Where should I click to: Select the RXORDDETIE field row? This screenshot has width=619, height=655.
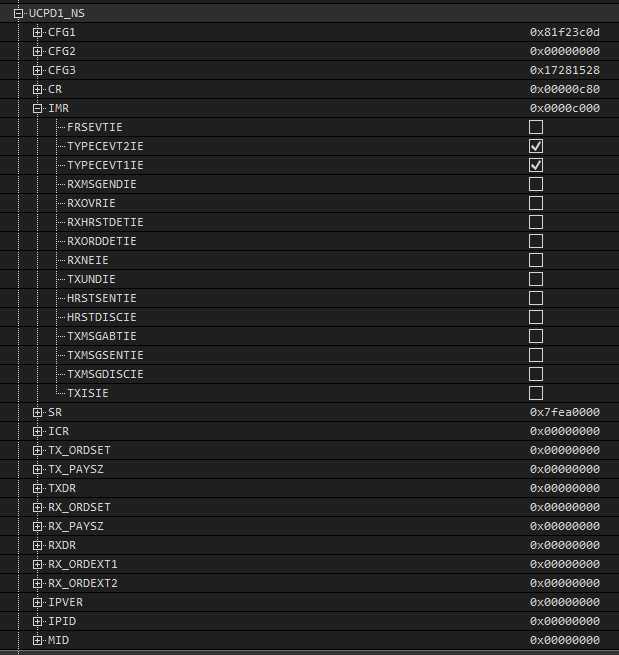(102, 241)
